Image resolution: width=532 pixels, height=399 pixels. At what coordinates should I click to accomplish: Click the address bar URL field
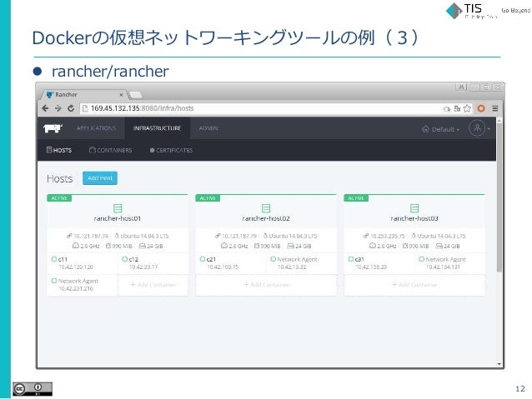click(x=261, y=108)
